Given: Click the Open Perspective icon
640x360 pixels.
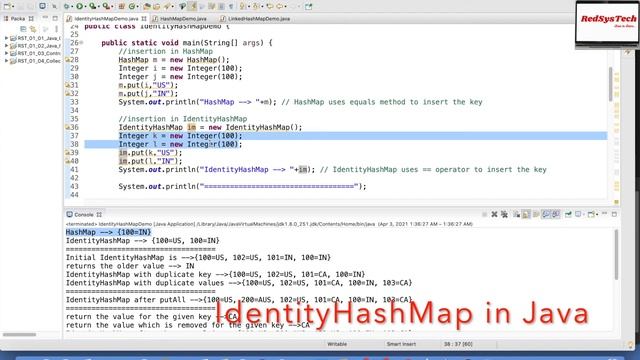Looking at the screenshot, I should 309,6.
